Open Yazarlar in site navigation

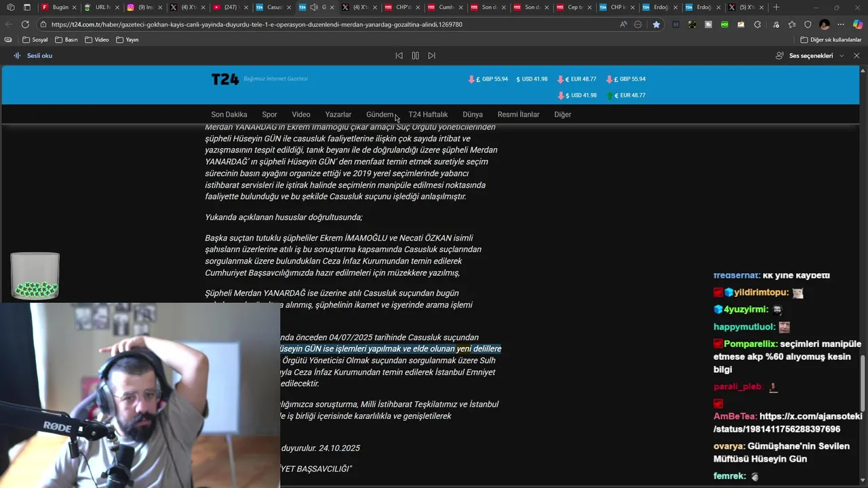[338, 115]
